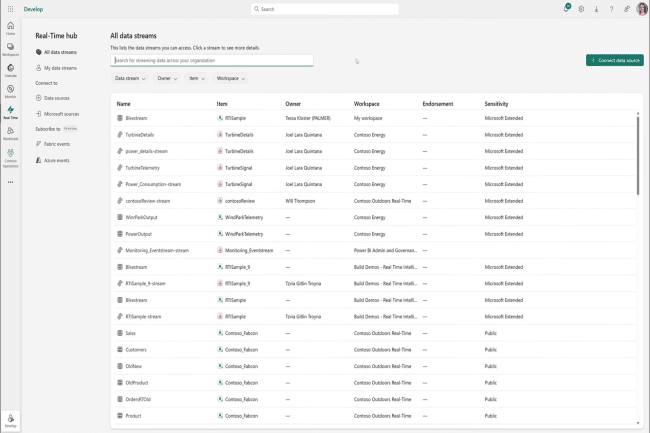Click the Owner column header
The width and height of the screenshot is (650, 433).
(x=293, y=104)
